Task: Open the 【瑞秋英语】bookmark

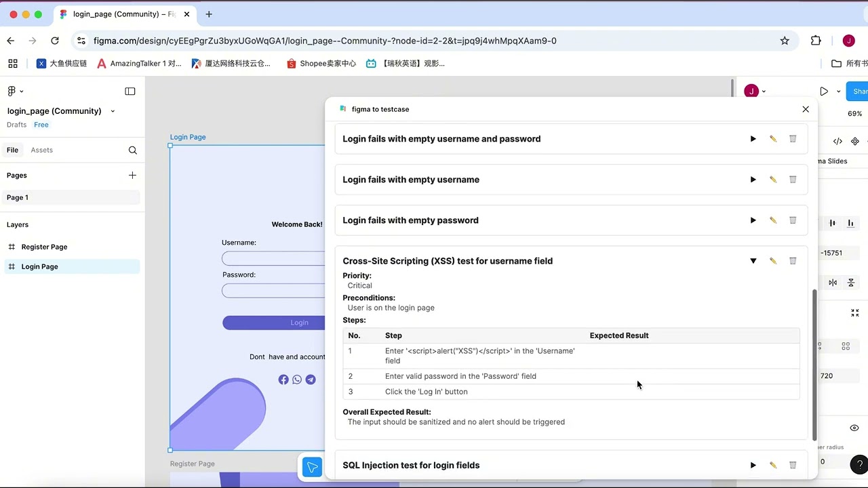Action: pyautogui.click(x=406, y=64)
